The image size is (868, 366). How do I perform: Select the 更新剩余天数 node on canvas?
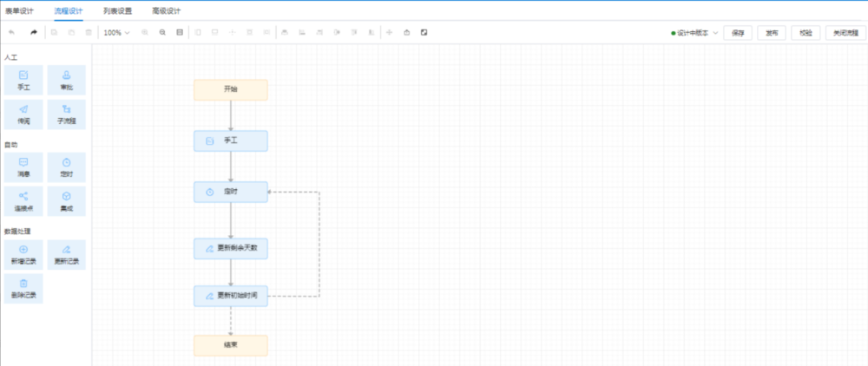230,249
